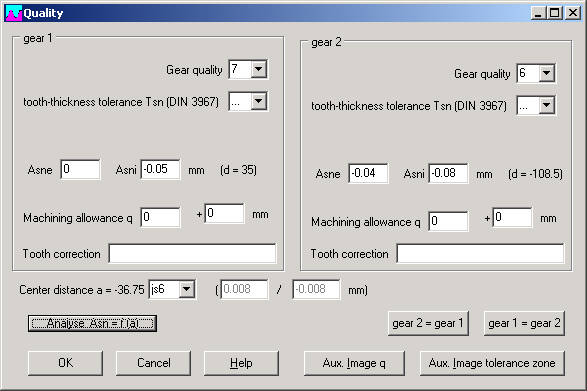Click center distance lower deviation field -0.008
The height and width of the screenshot is (391, 587).
316,289
